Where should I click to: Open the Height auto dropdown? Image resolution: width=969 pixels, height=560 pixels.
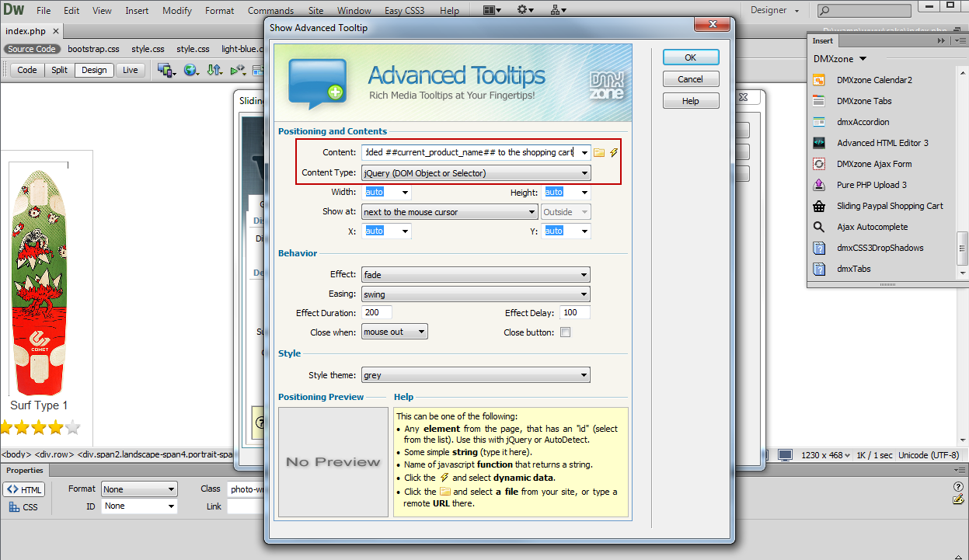coord(584,193)
